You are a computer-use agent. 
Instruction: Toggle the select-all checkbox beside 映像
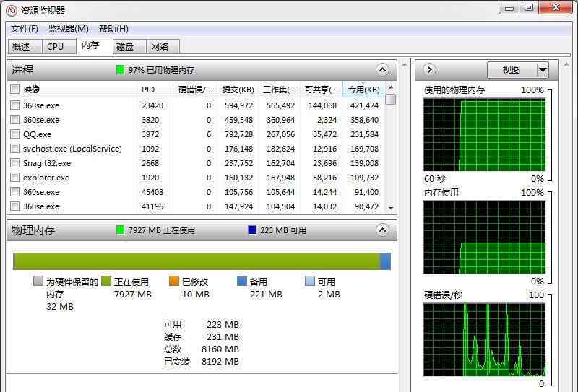click(x=14, y=90)
